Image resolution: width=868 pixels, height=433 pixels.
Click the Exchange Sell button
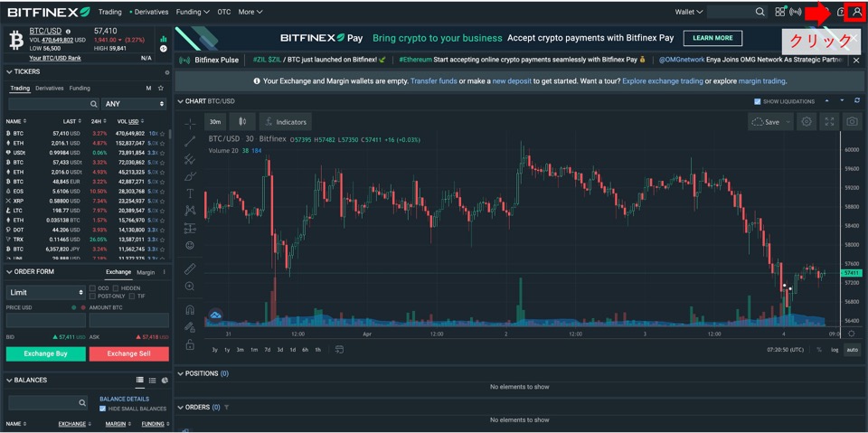(129, 353)
